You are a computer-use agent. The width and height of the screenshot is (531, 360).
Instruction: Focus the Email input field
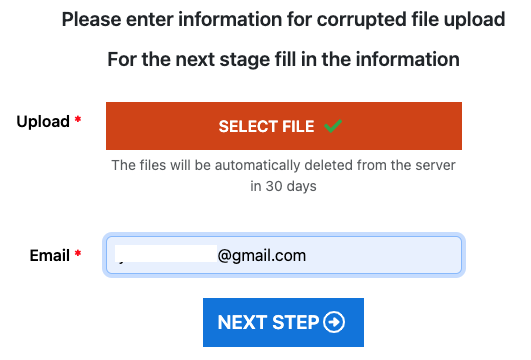coord(284,255)
